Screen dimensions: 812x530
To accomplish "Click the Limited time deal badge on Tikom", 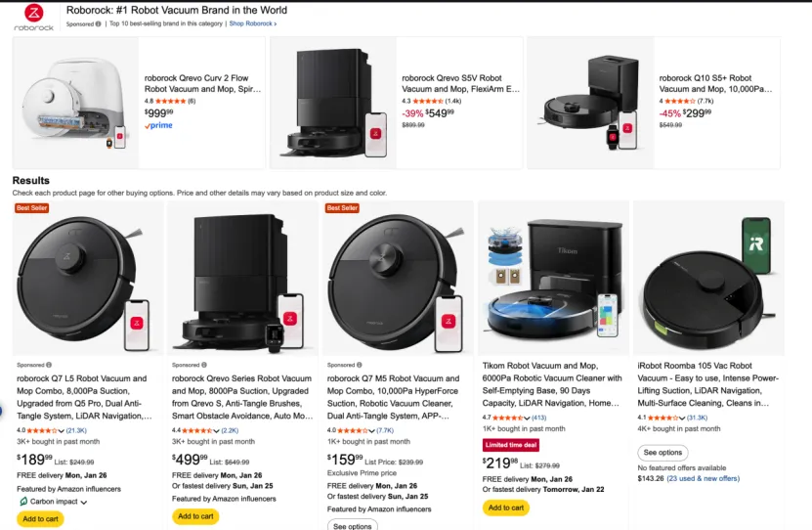I will point(510,445).
